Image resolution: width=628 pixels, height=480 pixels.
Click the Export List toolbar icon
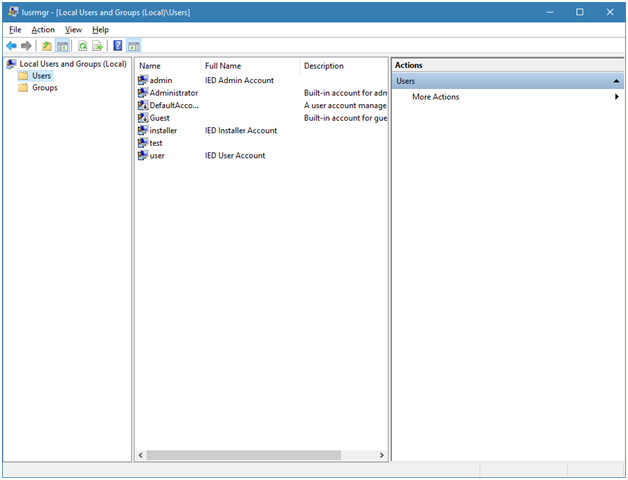(98, 46)
